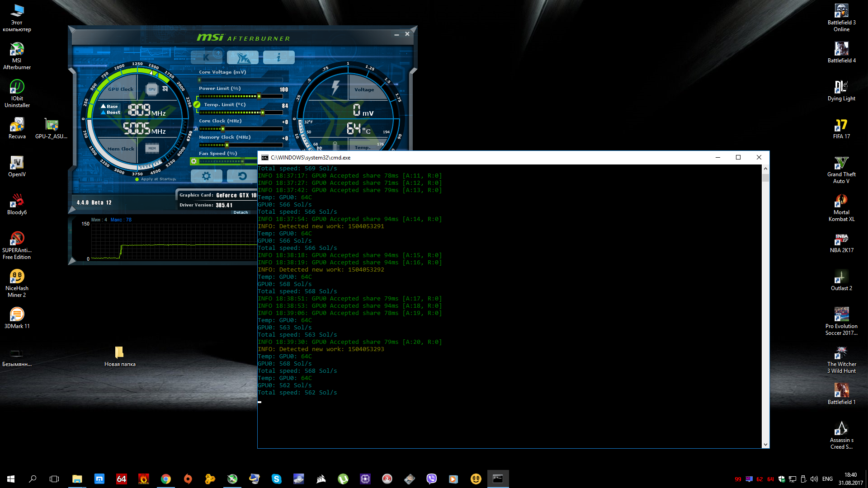Screen dimensions: 868x488
Task: Click the Power Limit slider handle
Action: [259, 96]
